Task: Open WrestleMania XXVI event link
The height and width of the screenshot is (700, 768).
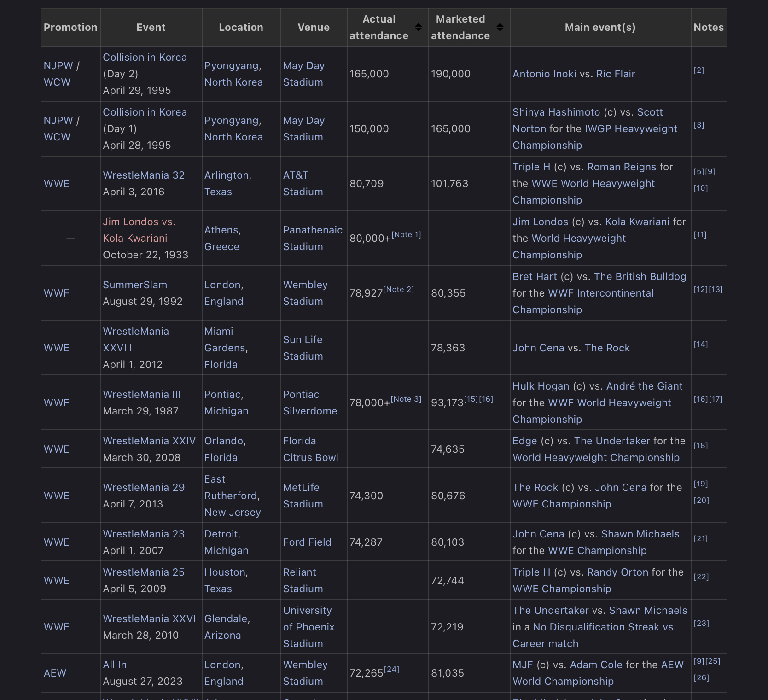Action: (149, 619)
